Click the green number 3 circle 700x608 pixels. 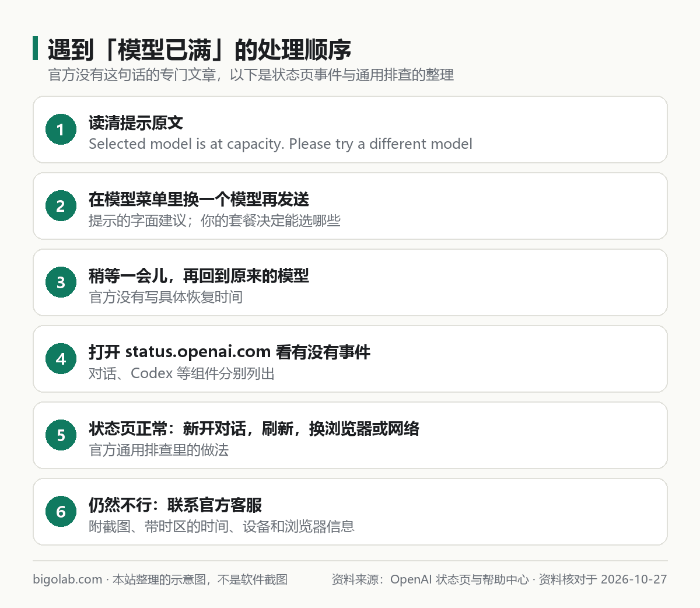[x=61, y=282]
